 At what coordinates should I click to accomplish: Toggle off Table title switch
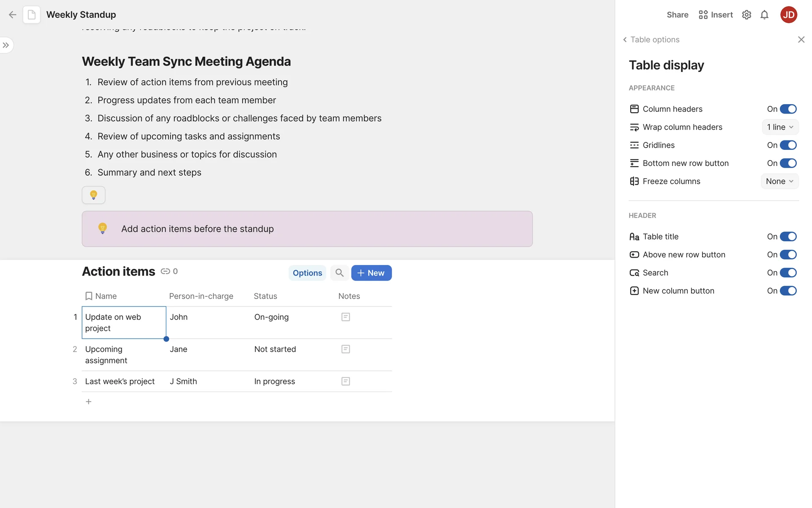tap(788, 237)
